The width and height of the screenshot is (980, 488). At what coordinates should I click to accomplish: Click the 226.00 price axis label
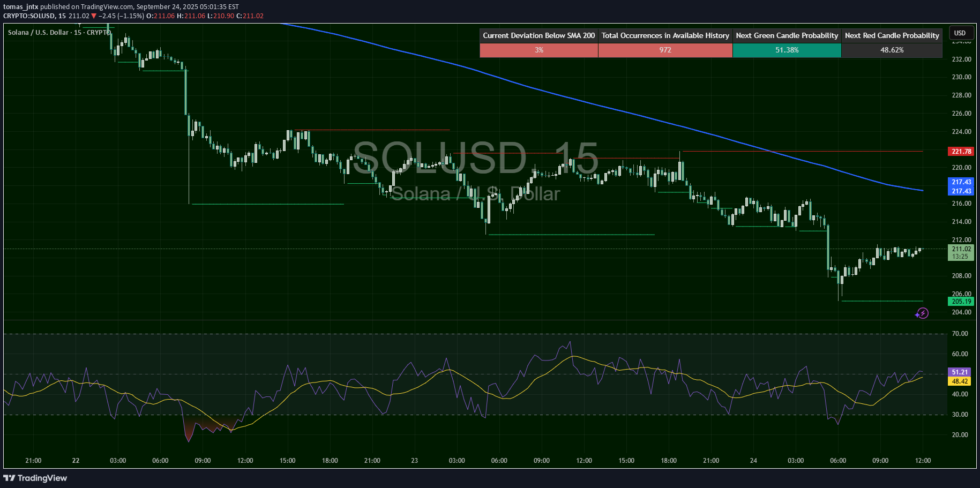pos(961,114)
